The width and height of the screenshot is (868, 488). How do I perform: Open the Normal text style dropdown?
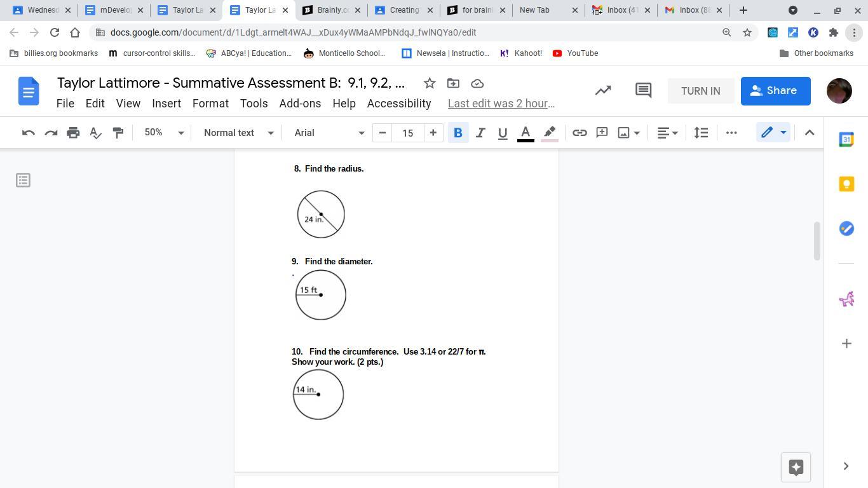[x=238, y=133]
